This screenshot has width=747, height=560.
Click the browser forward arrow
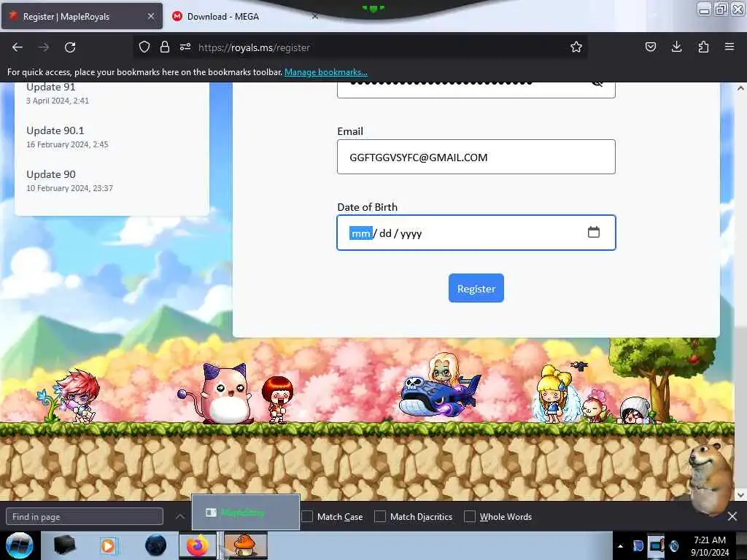(x=44, y=47)
